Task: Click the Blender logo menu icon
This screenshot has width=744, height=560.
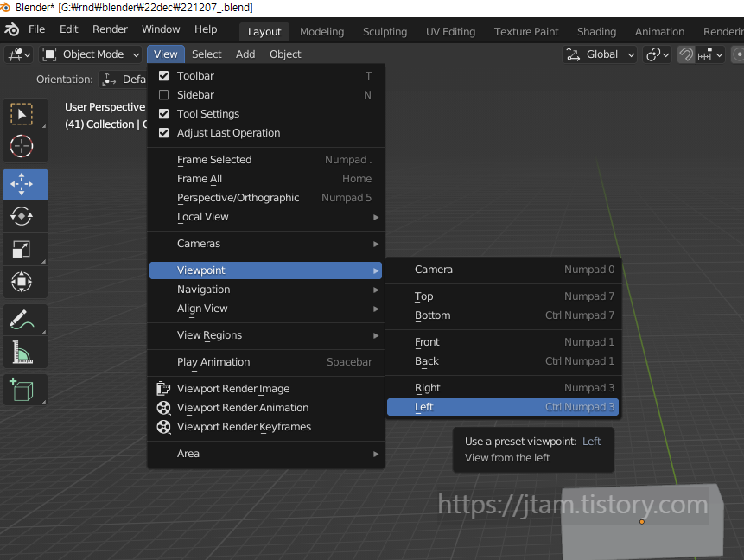Action: tap(11, 29)
